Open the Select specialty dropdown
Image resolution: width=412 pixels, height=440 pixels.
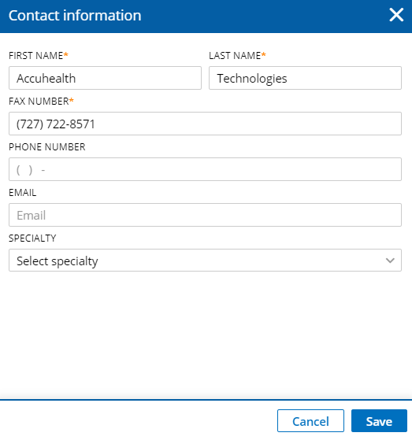(x=205, y=260)
